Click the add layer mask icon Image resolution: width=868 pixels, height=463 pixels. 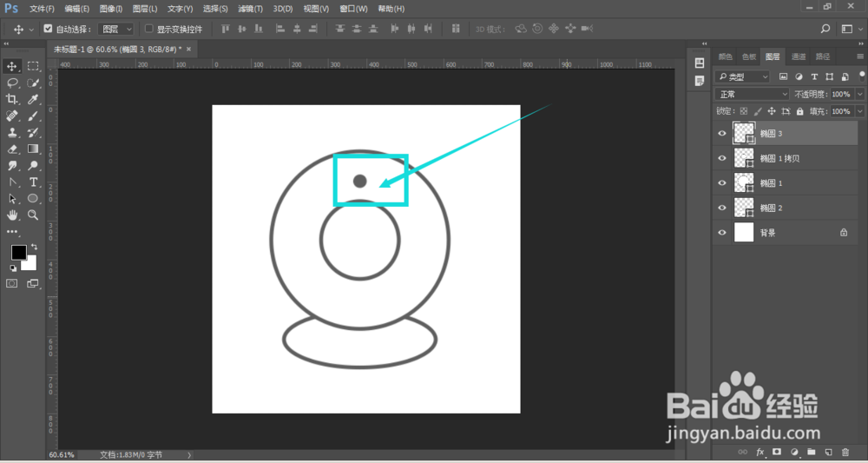(777, 452)
